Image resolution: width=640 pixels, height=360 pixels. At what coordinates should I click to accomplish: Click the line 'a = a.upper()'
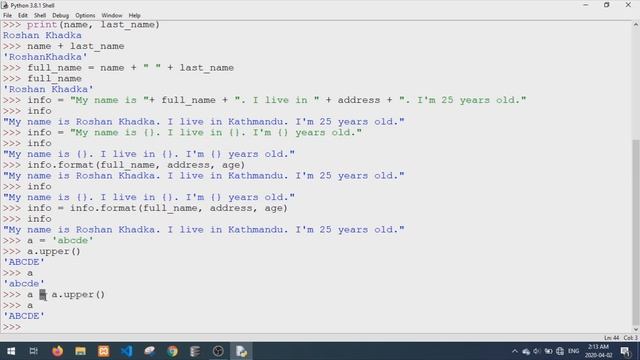tap(66, 295)
